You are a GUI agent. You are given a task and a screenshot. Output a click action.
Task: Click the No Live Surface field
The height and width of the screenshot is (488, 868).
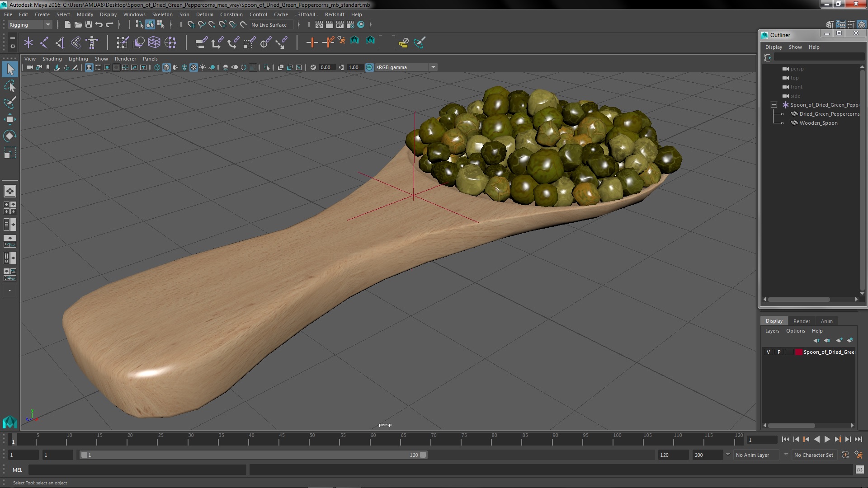tap(271, 25)
